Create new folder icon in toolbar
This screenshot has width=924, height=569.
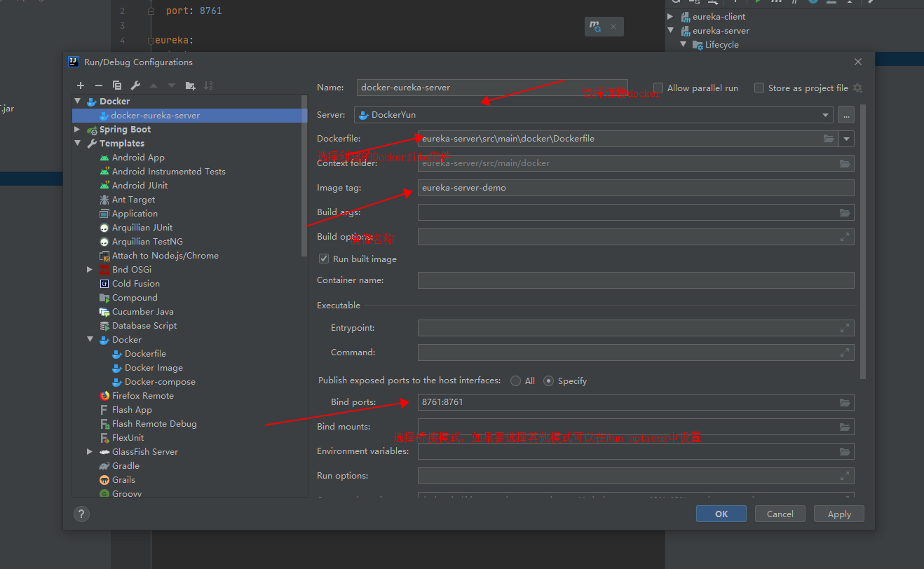190,85
